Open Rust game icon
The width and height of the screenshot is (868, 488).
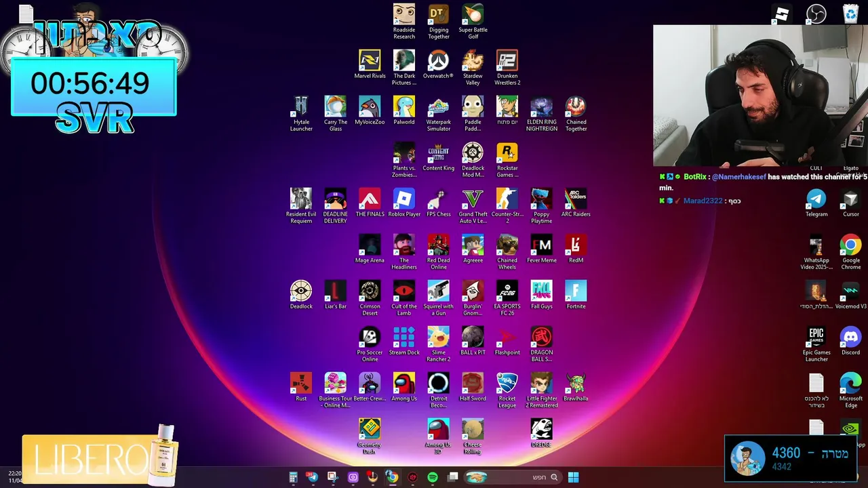301,387
